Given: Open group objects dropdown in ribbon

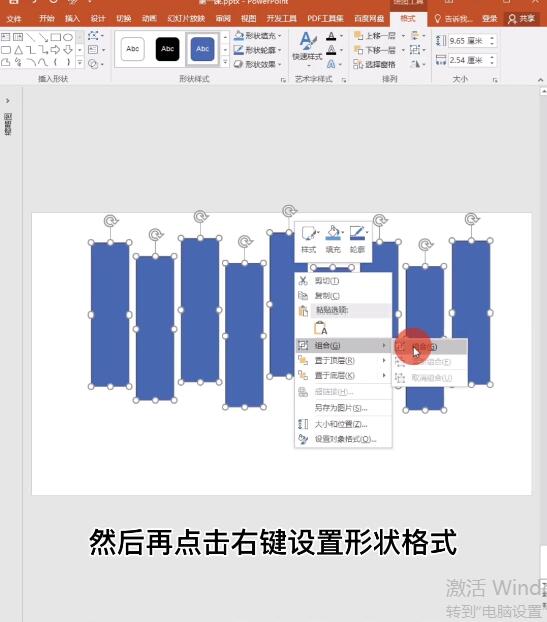Looking at the screenshot, I should click(418, 50).
